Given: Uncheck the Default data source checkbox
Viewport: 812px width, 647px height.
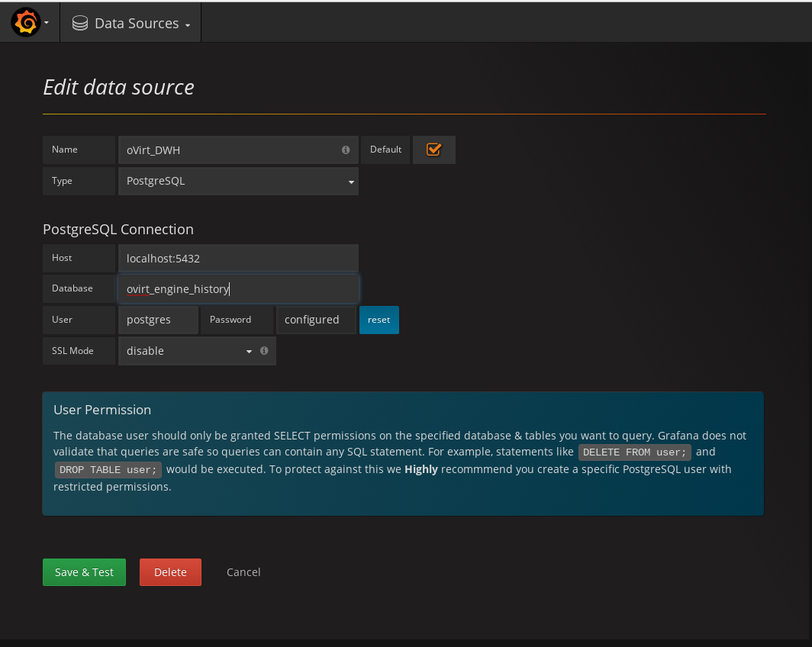Looking at the screenshot, I should (433, 150).
